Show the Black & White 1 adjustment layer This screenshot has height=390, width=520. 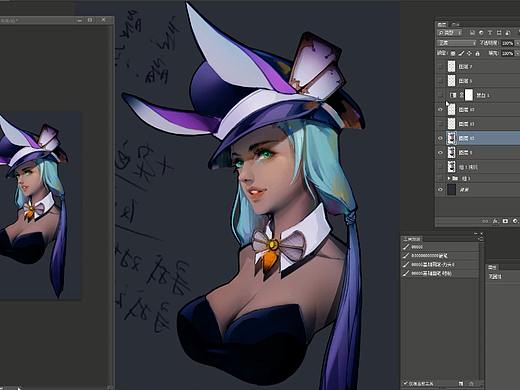tap(440, 95)
